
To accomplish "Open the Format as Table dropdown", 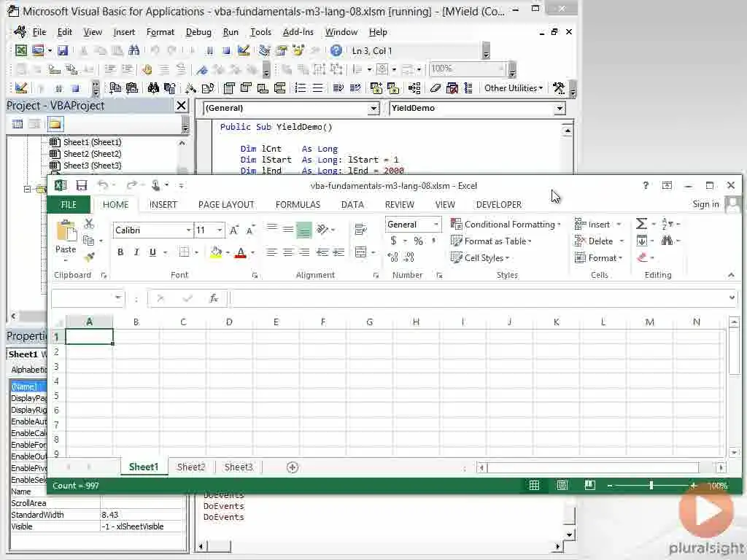I will [x=492, y=241].
